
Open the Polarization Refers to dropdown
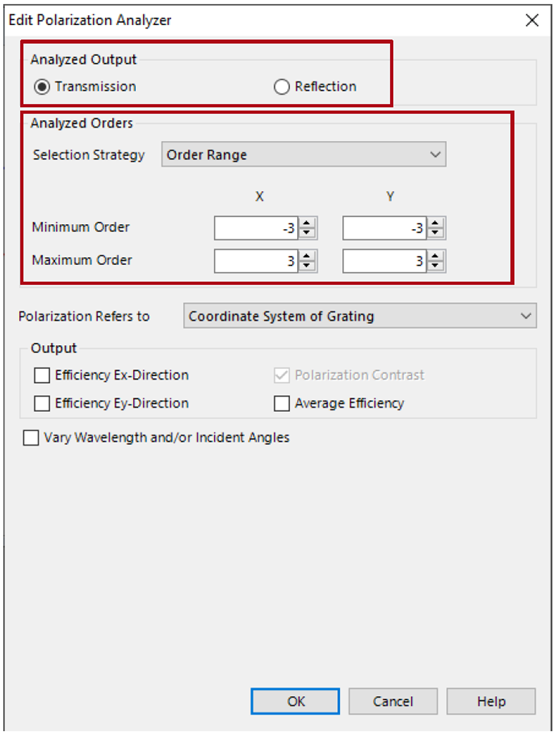pos(360,316)
